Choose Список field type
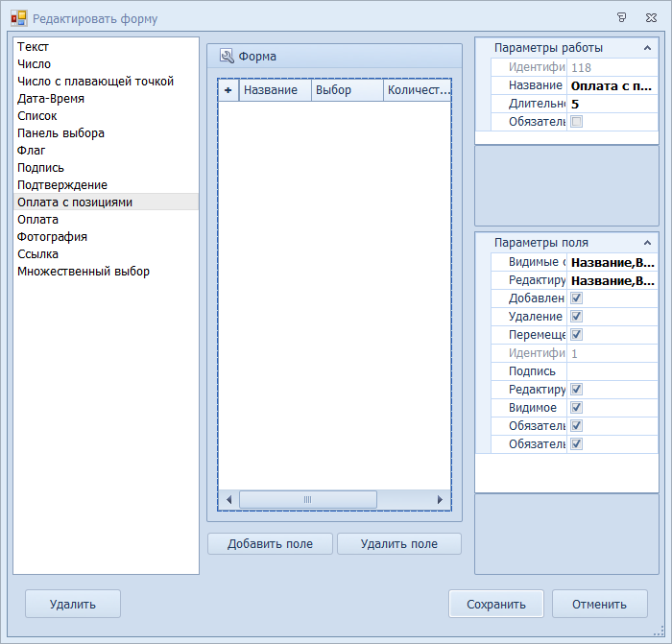 coord(106,116)
